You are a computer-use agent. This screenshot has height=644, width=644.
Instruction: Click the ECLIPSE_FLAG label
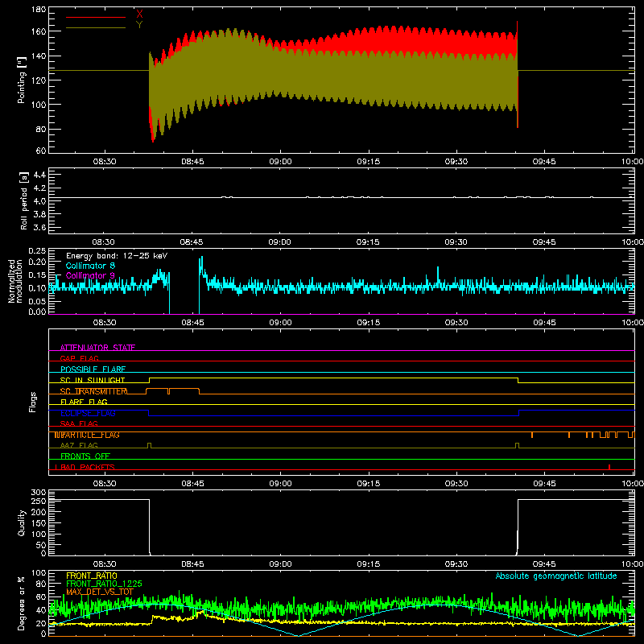[88, 413]
